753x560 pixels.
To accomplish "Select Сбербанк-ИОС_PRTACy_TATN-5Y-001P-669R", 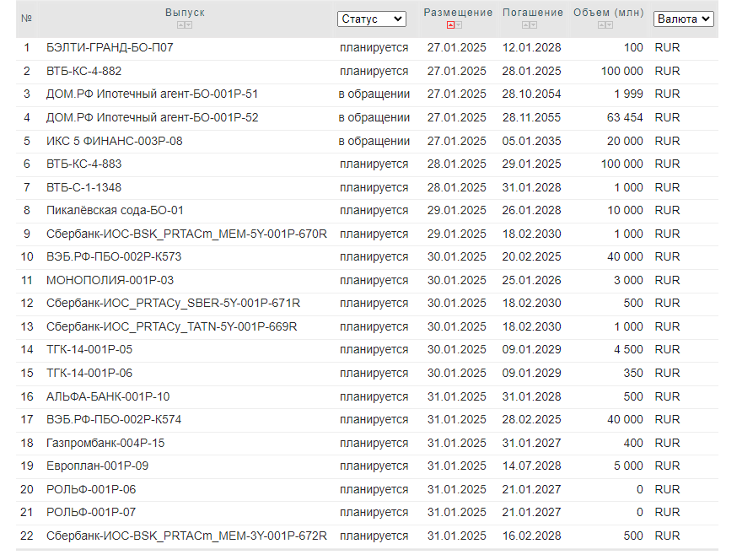I will (171, 327).
